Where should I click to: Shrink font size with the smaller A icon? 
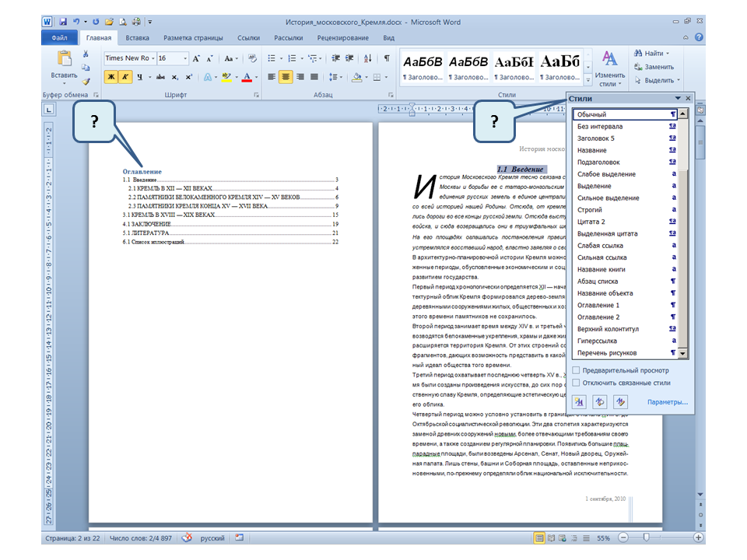pos(209,58)
